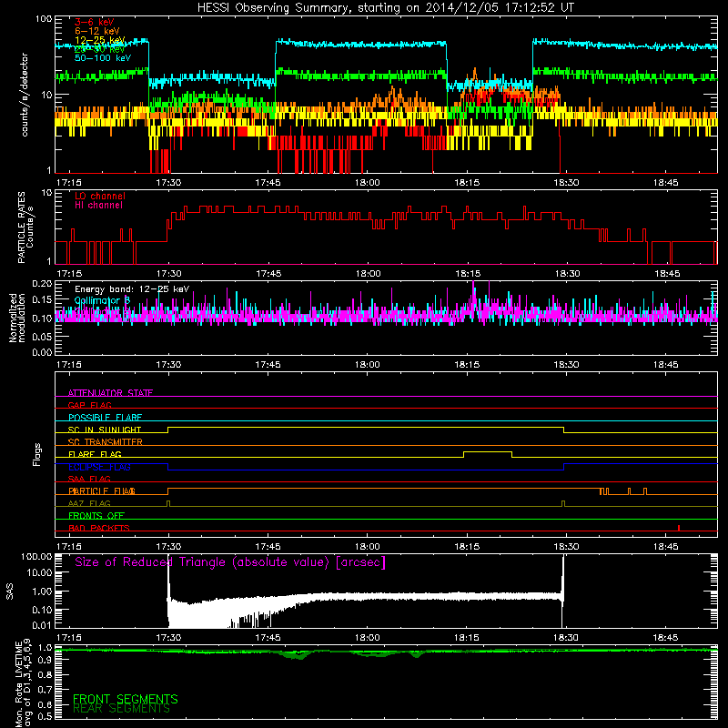Click the vertical Flags axis label
728x728 pixels.
coord(37,454)
